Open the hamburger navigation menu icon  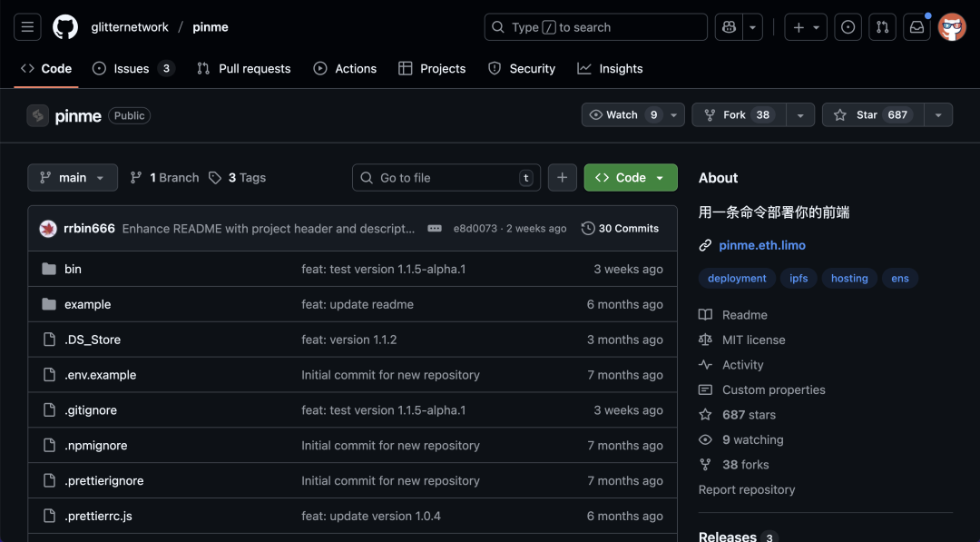point(26,26)
